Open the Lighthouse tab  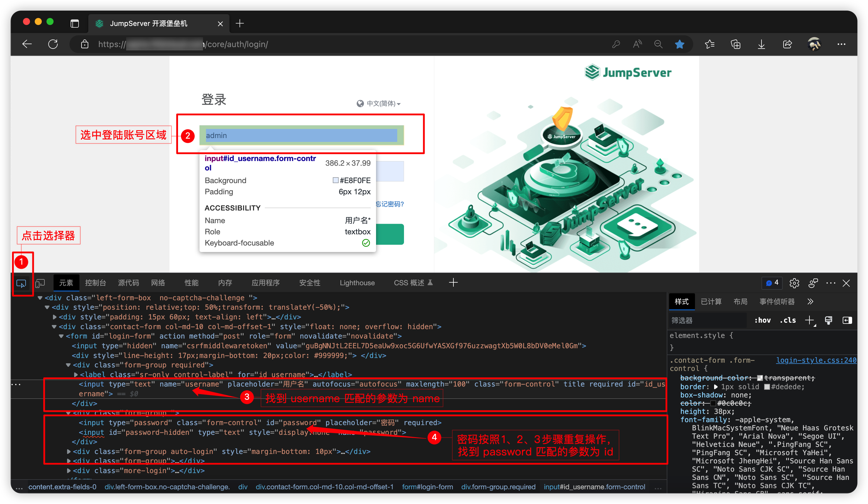(x=357, y=283)
